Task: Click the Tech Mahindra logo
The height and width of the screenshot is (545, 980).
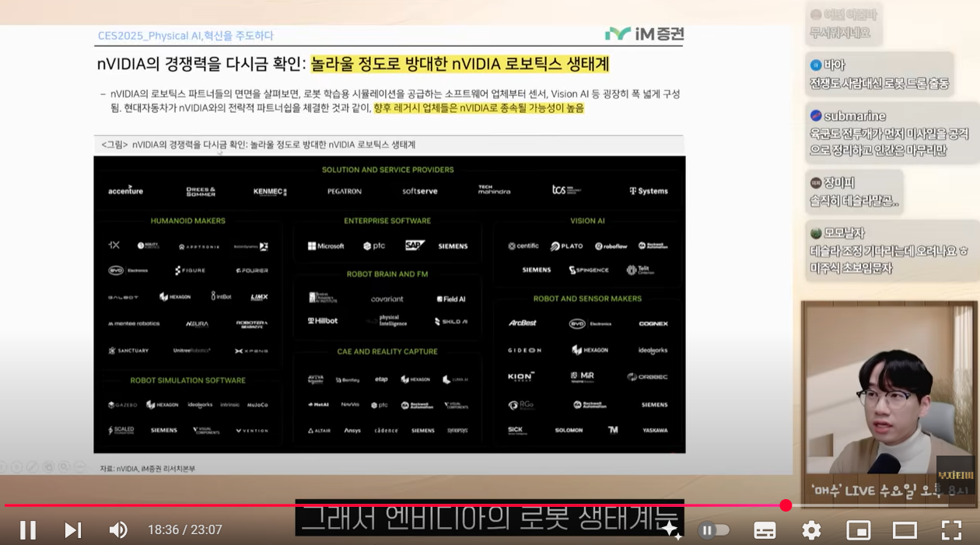Action: coord(495,190)
